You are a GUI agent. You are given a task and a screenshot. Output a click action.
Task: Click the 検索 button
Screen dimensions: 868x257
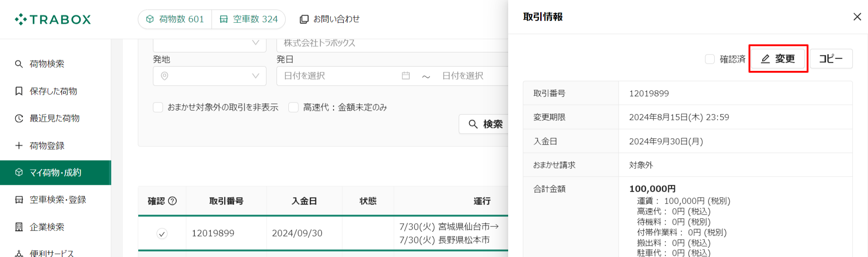pos(484,124)
